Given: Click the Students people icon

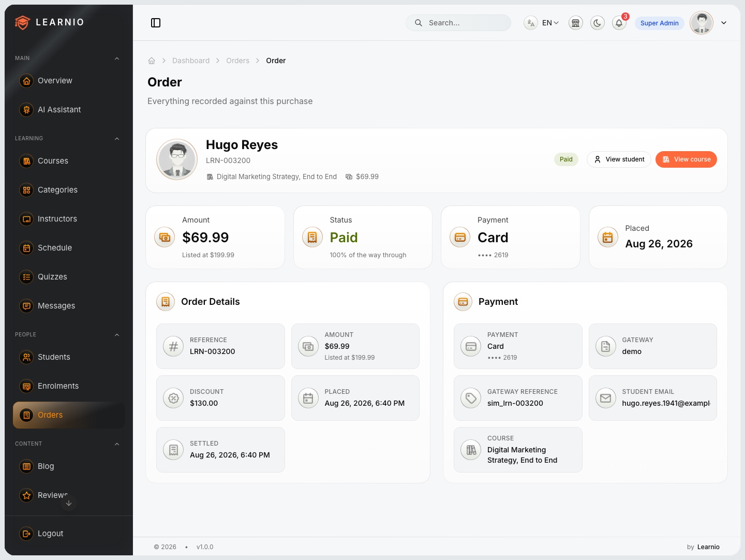Looking at the screenshot, I should point(26,357).
